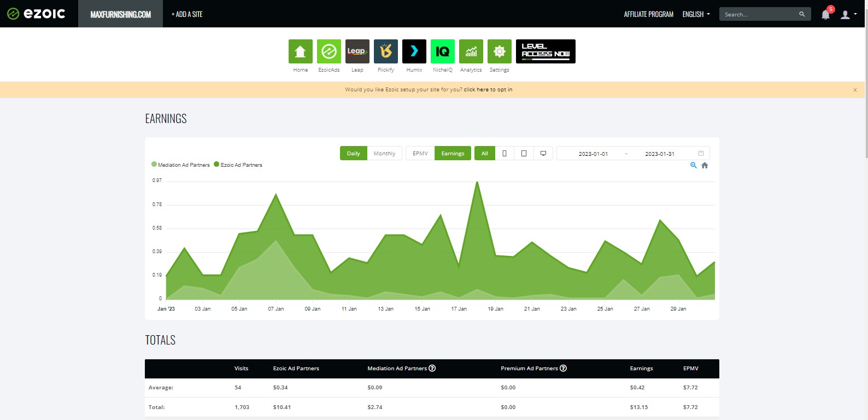Viewport: 868px width, 420px height.
Task: Switch chart to Daily view
Action: [353, 153]
